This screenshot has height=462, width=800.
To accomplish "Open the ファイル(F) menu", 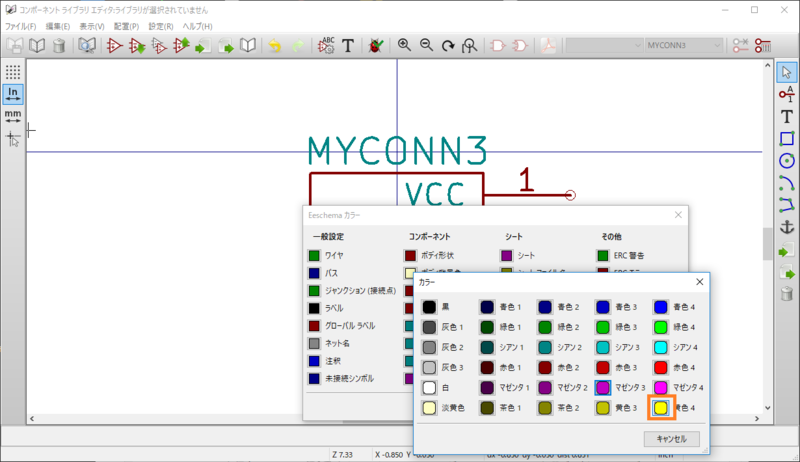I will pyautogui.click(x=20, y=27).
